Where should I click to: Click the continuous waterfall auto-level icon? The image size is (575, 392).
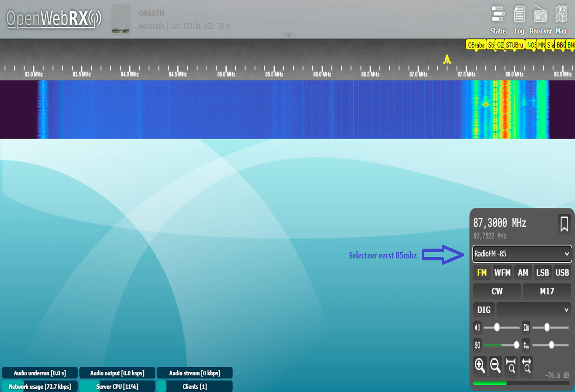[526, 345]
